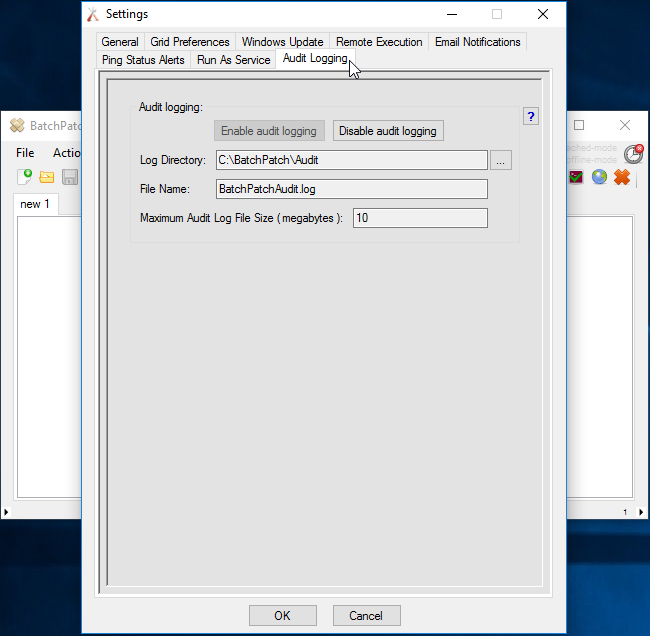Open Email Notifications tab
This screenshot has height=636, width=650.
point(478,42)
